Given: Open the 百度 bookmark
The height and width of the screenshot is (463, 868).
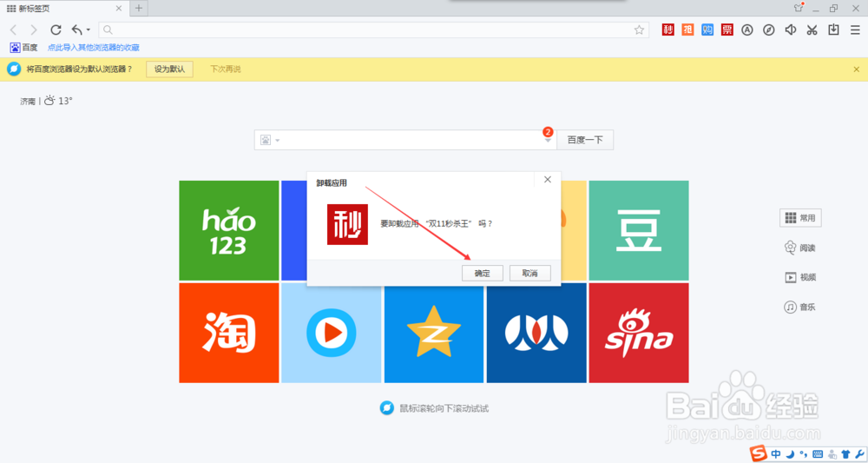Looking at the screenshot, I should tap(23, 48).
